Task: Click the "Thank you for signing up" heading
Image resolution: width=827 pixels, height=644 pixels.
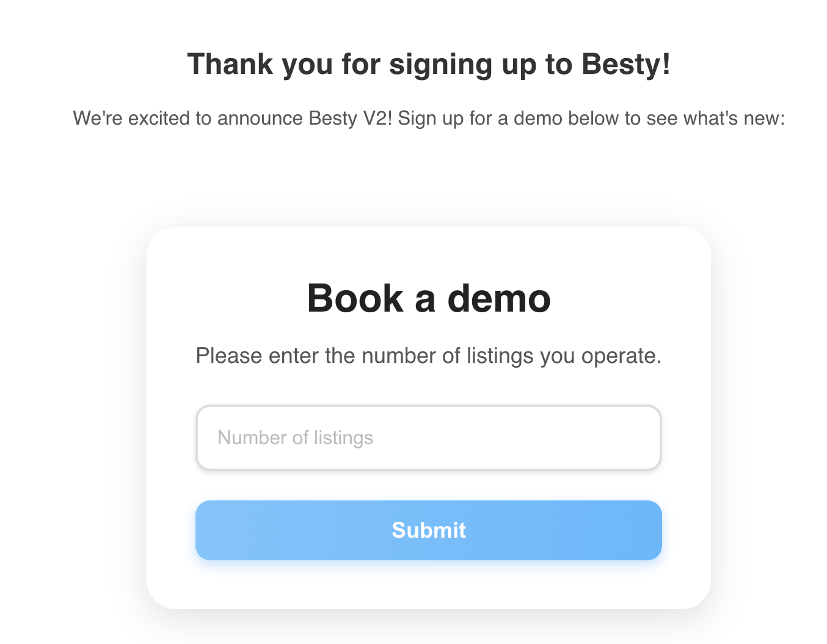Action: [x=429, y=64]
